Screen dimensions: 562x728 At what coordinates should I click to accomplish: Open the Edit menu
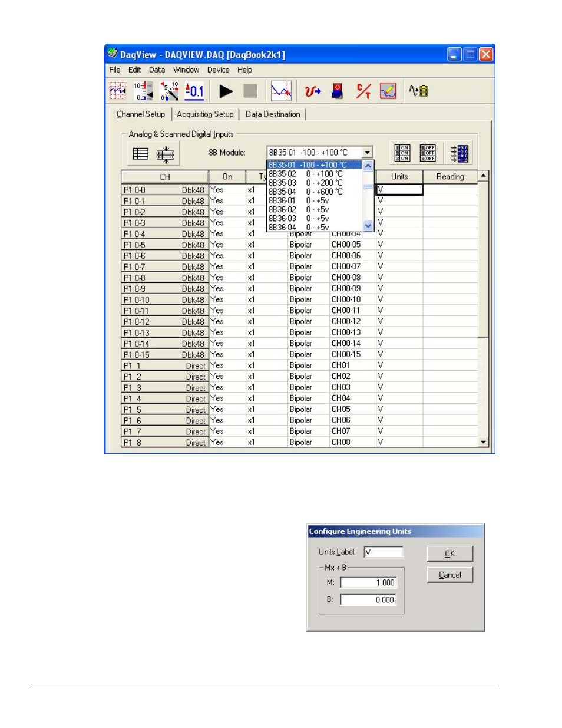click(x=135, y=70)
